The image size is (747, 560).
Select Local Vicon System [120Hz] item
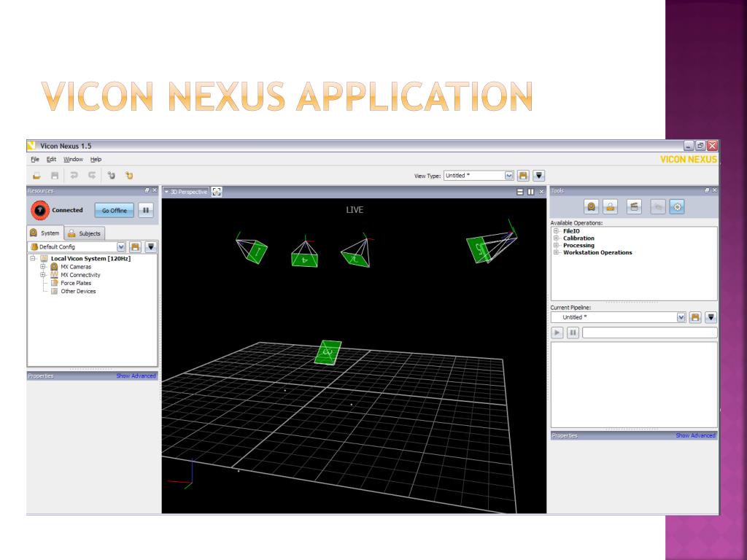click(90, 259)
